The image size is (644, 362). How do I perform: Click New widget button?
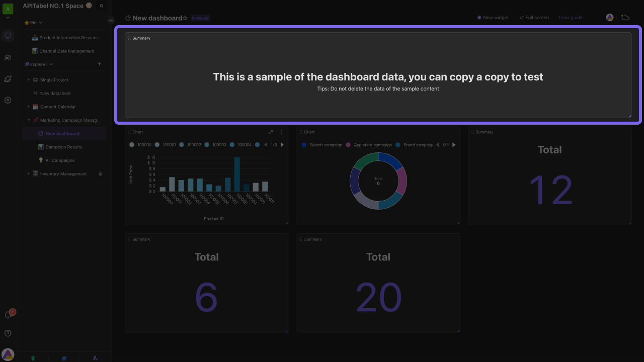point(493,18)
